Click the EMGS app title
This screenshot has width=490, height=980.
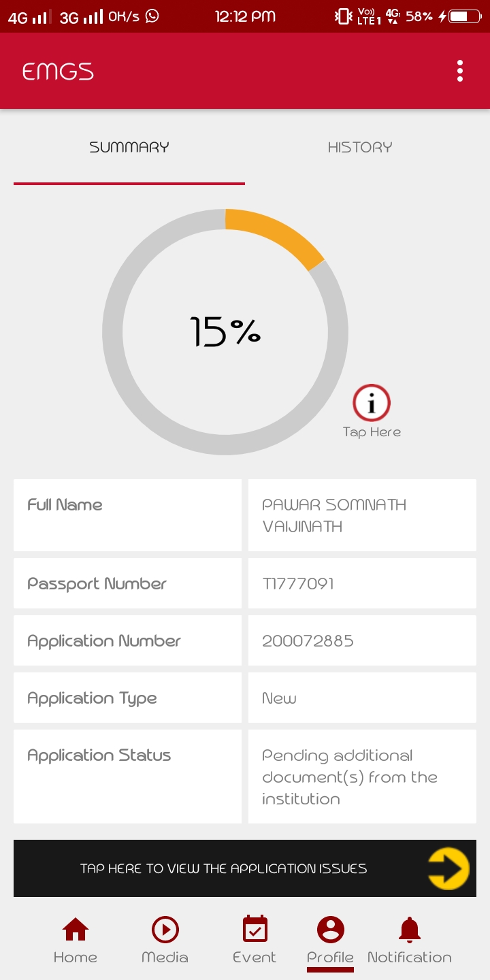pyautogui.click(x=58, y=71)
